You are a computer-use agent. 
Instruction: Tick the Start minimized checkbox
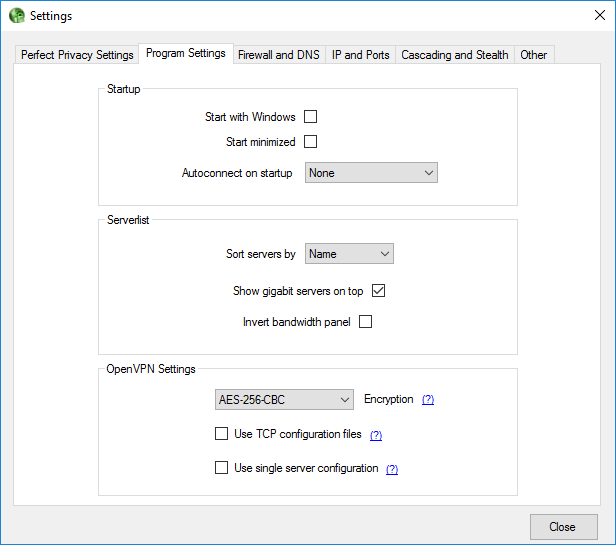[310, 141]
